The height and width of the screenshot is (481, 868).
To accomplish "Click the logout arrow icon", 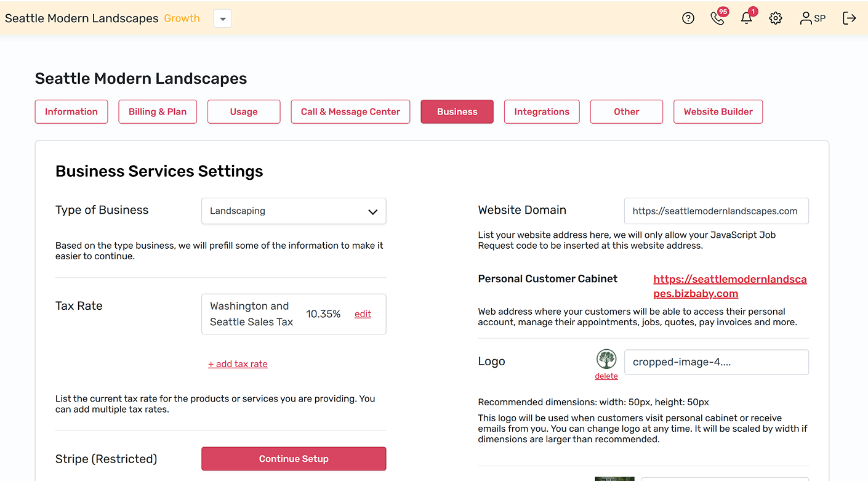I will pyautogui.click(x=850, y=18).
